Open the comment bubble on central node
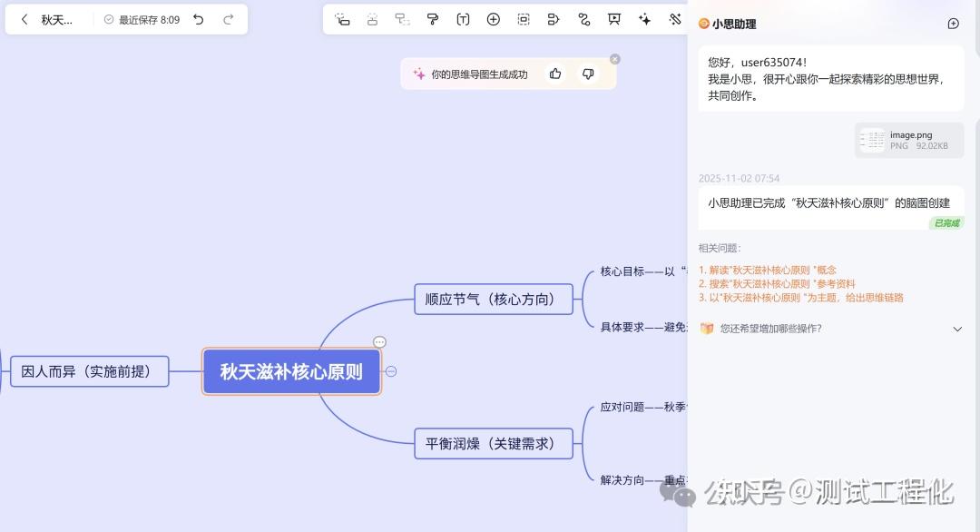The image size is (980, 532). [379, 342]
